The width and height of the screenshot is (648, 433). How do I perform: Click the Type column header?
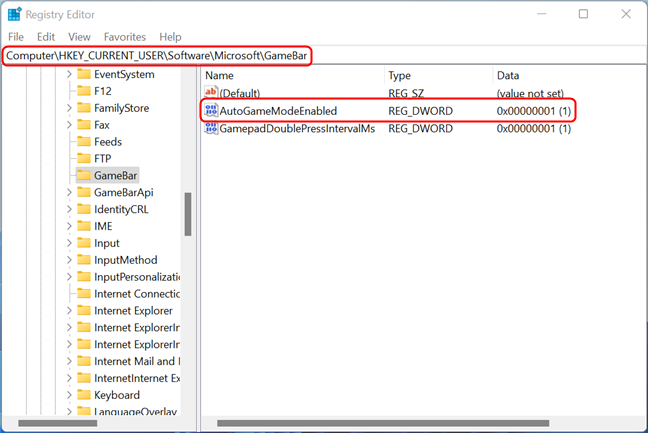coord(438,76)
